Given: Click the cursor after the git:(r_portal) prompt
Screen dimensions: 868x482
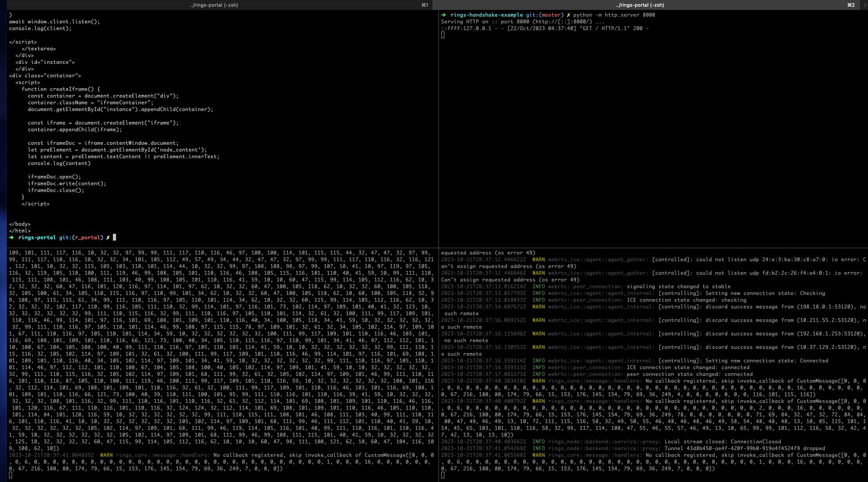Looking at the screenshot, I should click(114, 237).
